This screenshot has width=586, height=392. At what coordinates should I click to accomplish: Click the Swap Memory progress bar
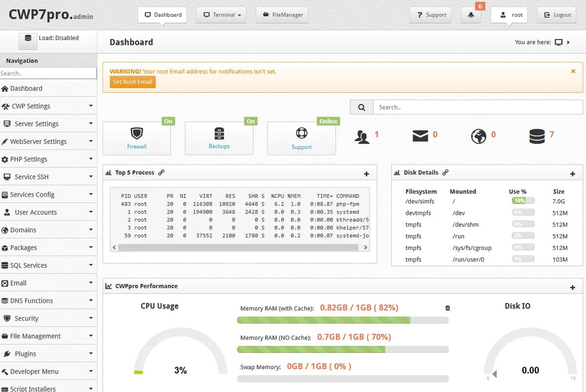click(342, 379)
